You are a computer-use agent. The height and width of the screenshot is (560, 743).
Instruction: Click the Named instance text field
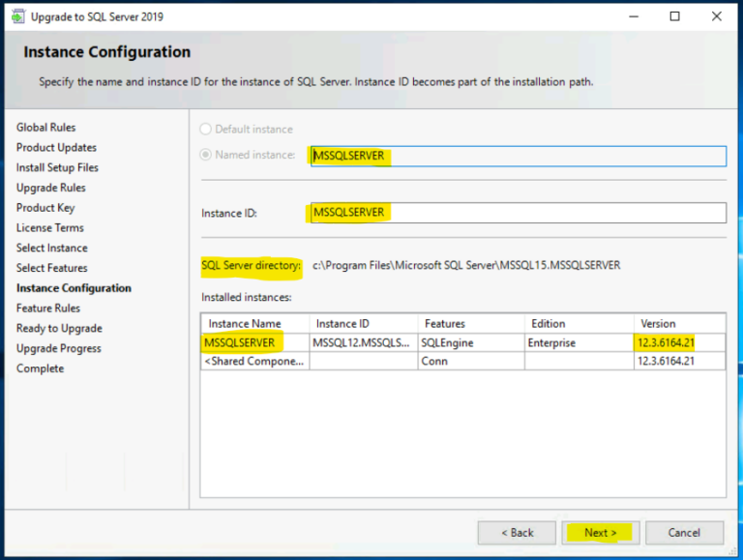(517, 156)
